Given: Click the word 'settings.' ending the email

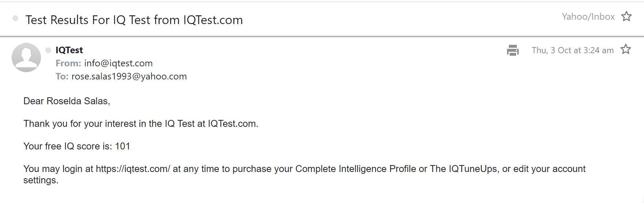Looking at the screenshot, I should tap(41, 180).
